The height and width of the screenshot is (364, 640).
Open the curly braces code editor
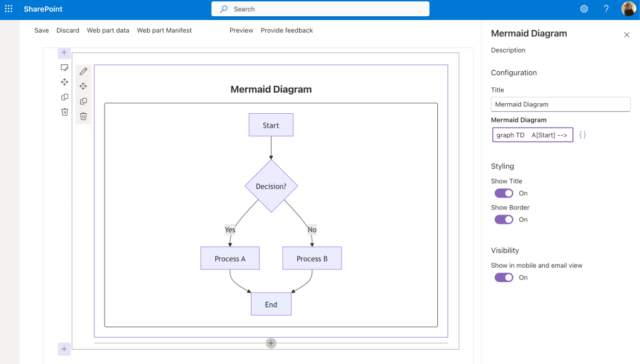pyautogui.click(x=582, y=135)
